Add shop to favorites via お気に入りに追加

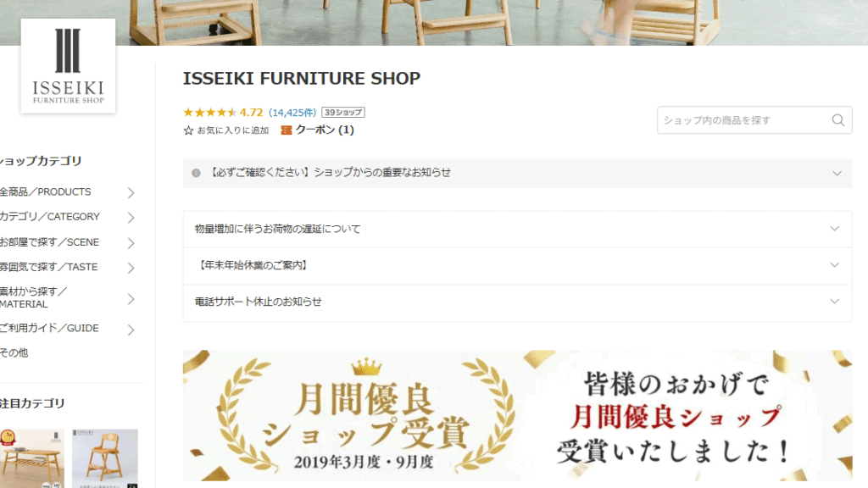click(x=233, y=130)
